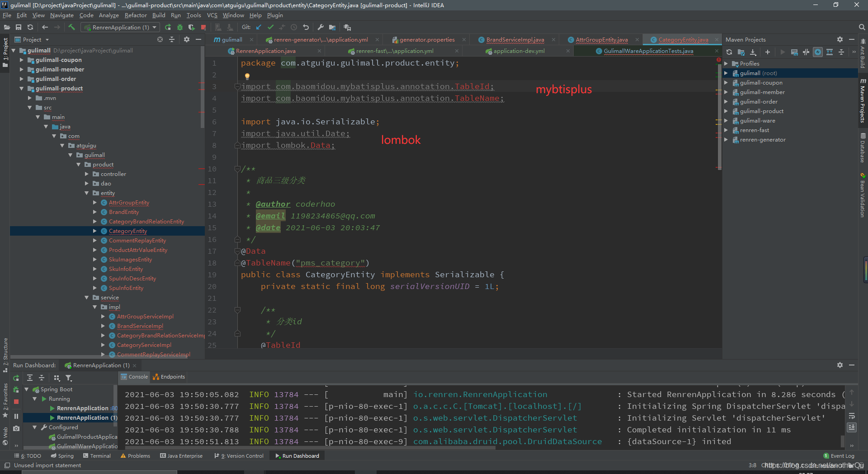Expand renren-fast in Maven Projects
Screen dimensions: 868x474
[x=726, y=130]
